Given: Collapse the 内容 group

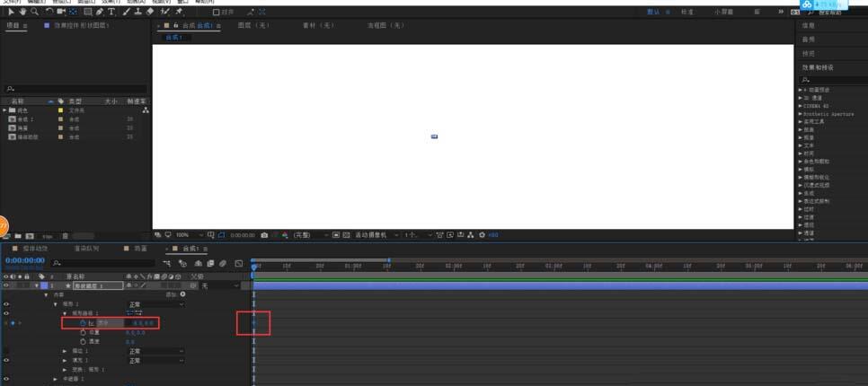Looking at the screenshot, I should pos(46,294).
